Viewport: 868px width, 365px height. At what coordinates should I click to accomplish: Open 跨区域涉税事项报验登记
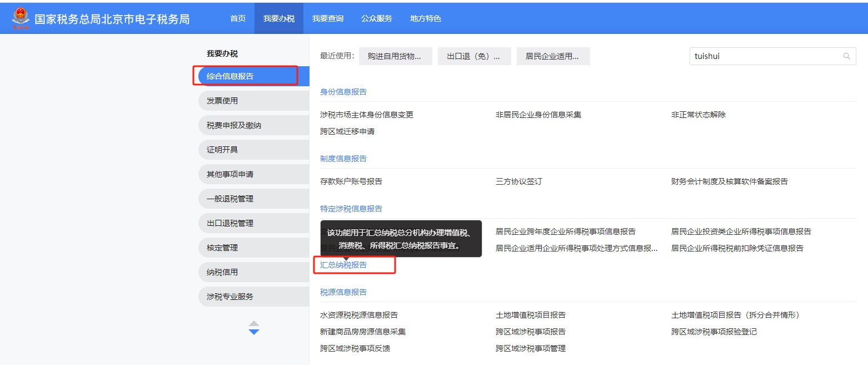[x=714, y=332]
